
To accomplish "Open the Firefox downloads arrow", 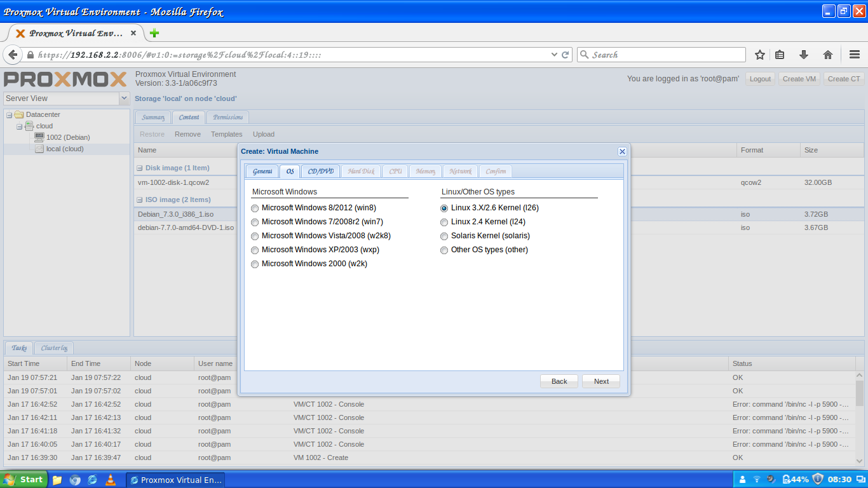I will tap(803, 55).
